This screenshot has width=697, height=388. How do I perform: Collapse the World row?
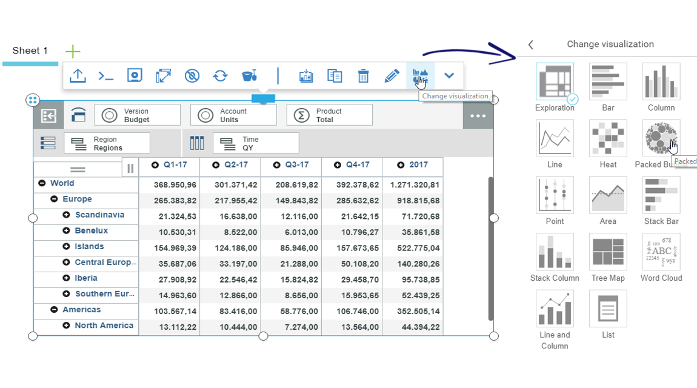point(42,183)
